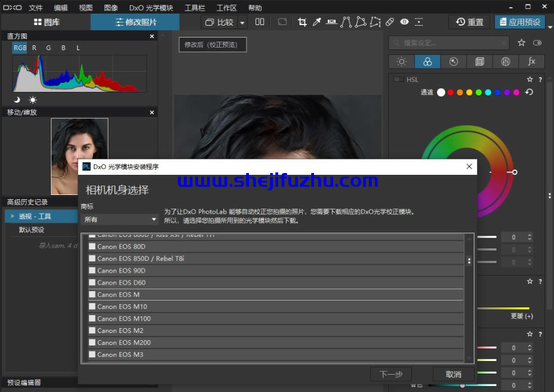554x392 pixels.
Task: Click the 比较 compare button
Action: pyautogui.click(x=220, y=23)
